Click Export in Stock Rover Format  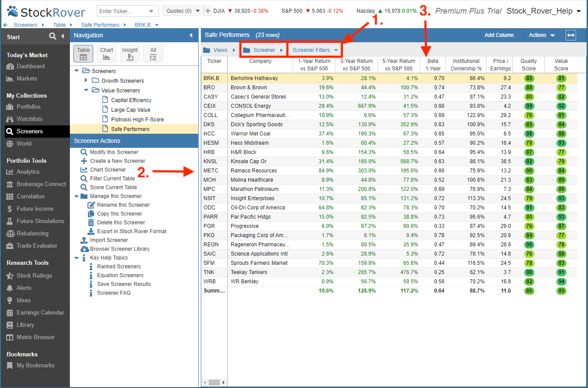[132, 231]
